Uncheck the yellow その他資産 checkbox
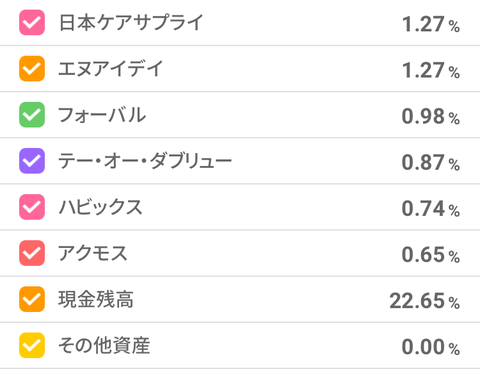 (x=32, y=345)
